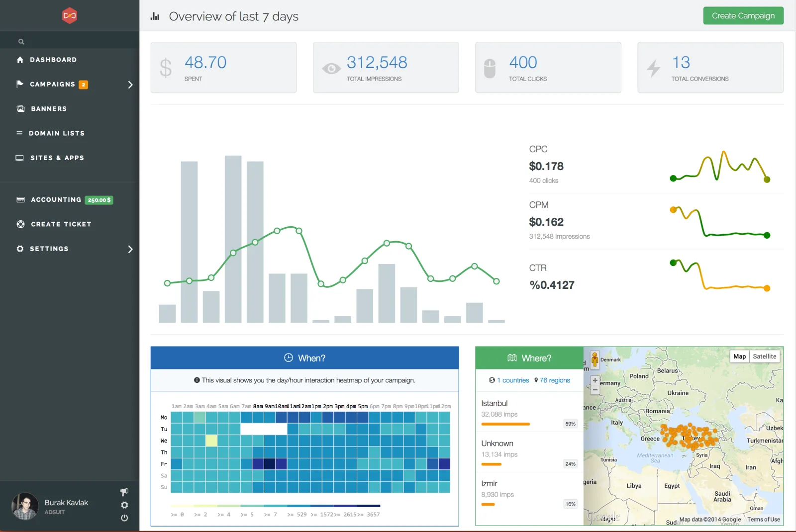
Task: Zoom out the map with minus icon
Action: [595, 390]
